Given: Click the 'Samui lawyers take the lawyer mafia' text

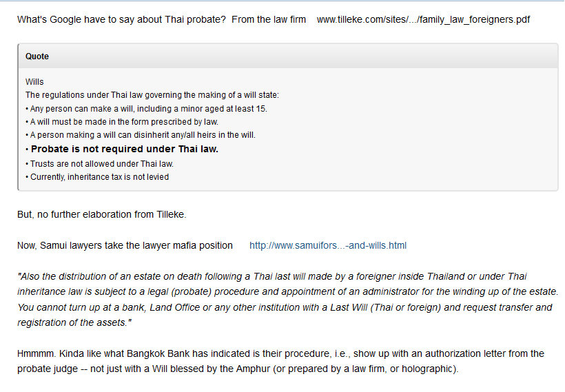Looking at the screenshot, I should (x=125, y=246).
